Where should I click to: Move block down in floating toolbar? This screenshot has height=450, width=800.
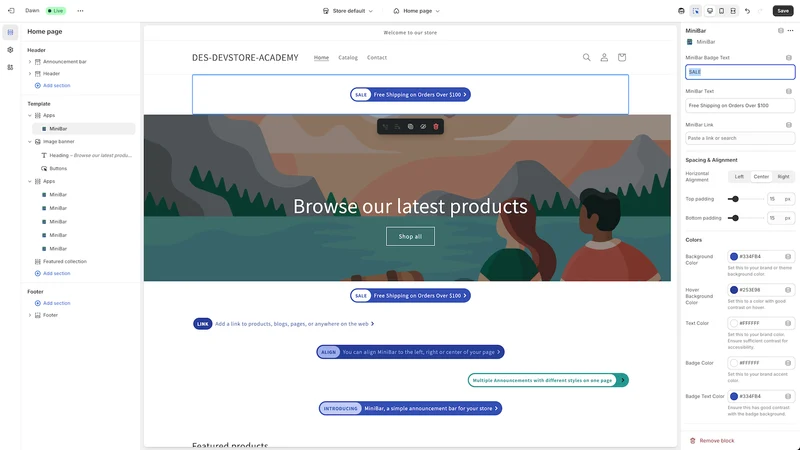point(397,127)
